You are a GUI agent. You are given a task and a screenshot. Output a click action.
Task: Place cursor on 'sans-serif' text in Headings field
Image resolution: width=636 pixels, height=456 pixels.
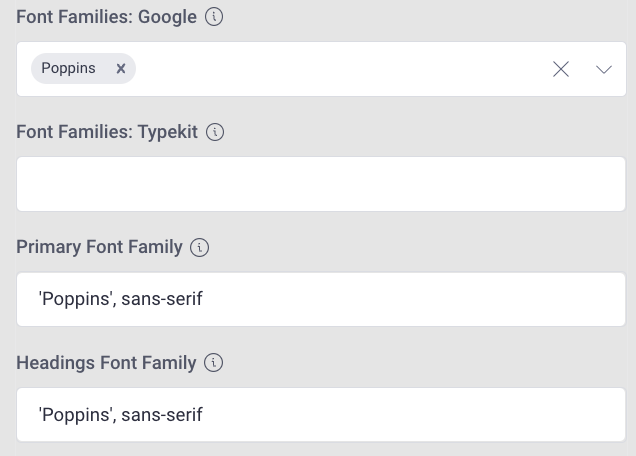pos(161,415)
